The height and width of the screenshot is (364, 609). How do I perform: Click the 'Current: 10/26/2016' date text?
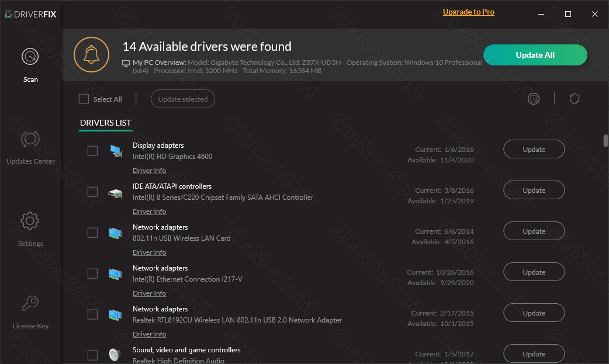coord(441,272)
